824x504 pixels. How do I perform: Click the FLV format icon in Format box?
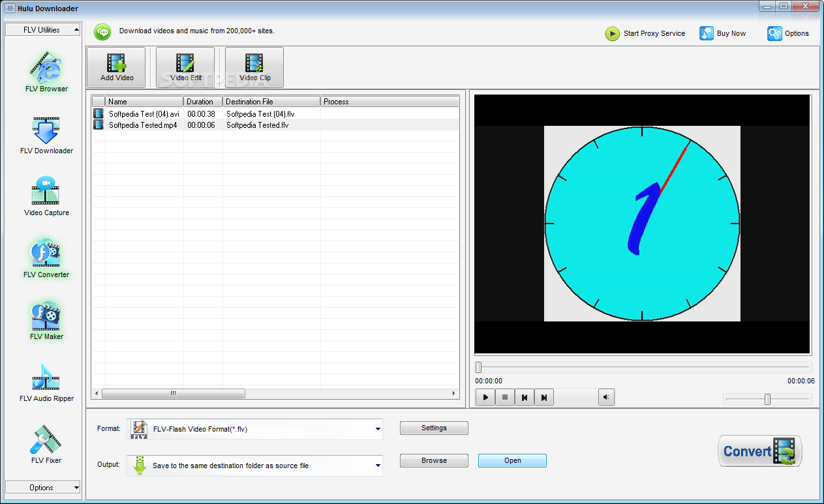pos(139,429)
